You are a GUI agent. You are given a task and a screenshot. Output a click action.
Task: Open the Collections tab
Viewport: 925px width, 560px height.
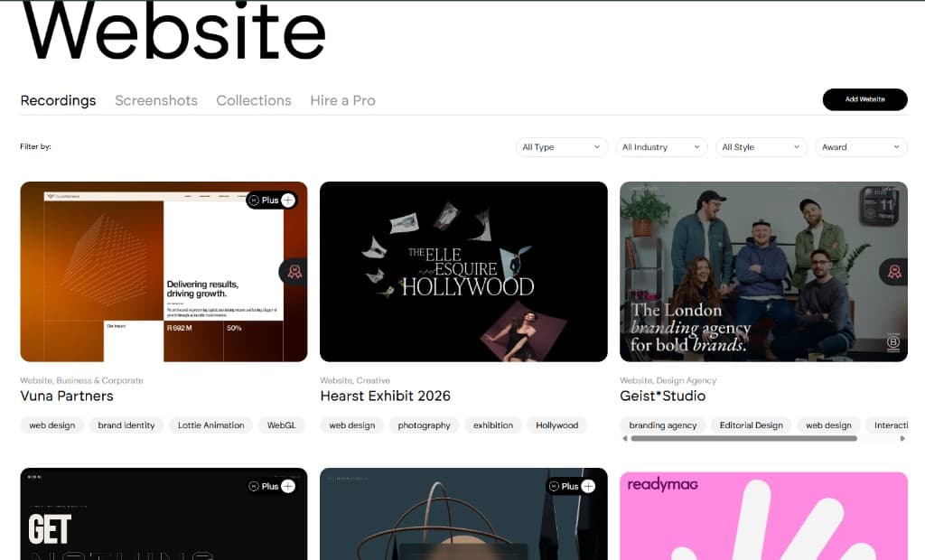(x=254, y=100)
